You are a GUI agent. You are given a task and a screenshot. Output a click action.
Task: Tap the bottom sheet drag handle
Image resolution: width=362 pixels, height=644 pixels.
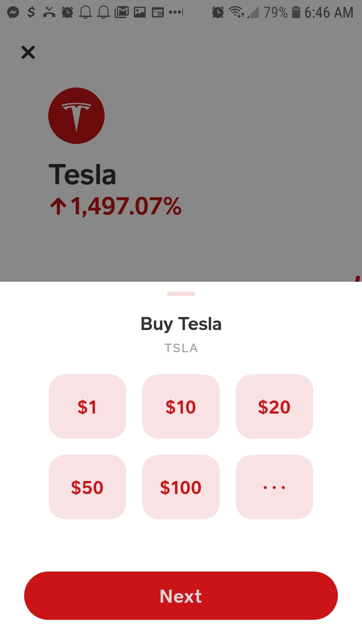click(181, 294)
